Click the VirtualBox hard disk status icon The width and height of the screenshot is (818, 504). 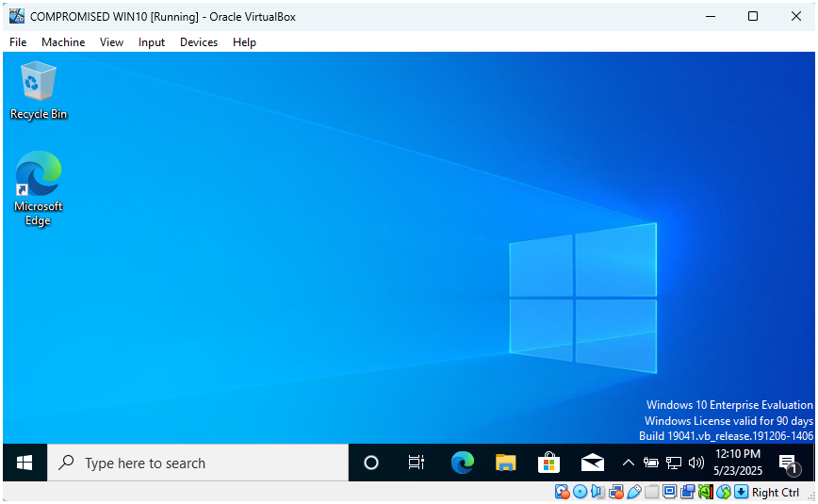563,492
